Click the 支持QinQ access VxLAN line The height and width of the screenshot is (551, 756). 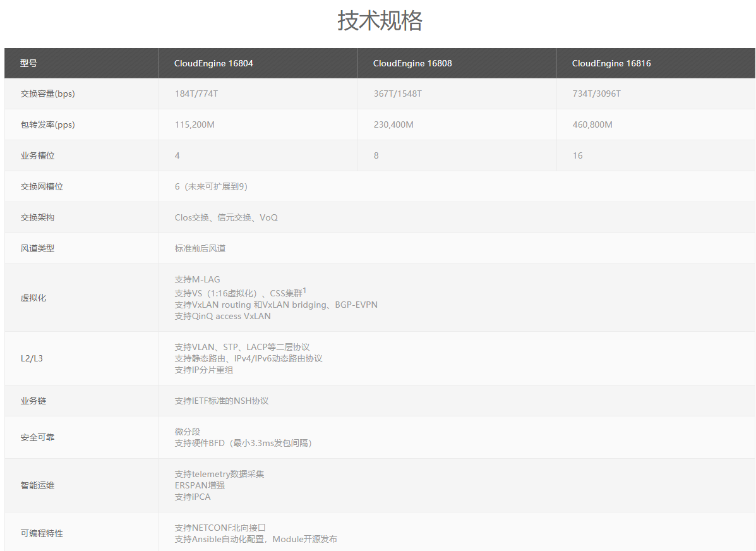click(x=223, y=316)
